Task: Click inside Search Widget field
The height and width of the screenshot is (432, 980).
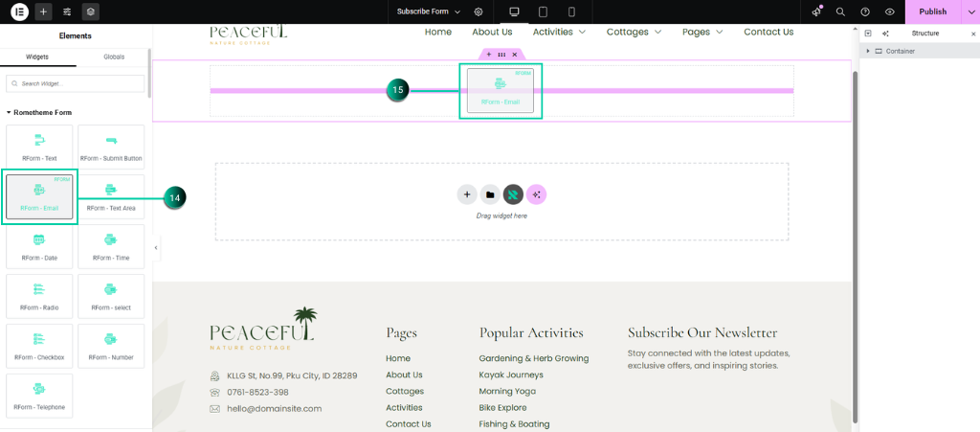Action: point(75,83)
